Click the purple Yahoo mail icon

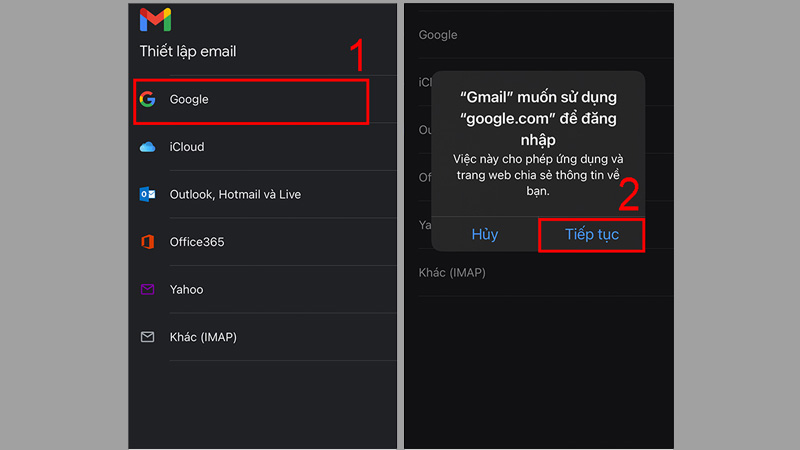point(147,289)
